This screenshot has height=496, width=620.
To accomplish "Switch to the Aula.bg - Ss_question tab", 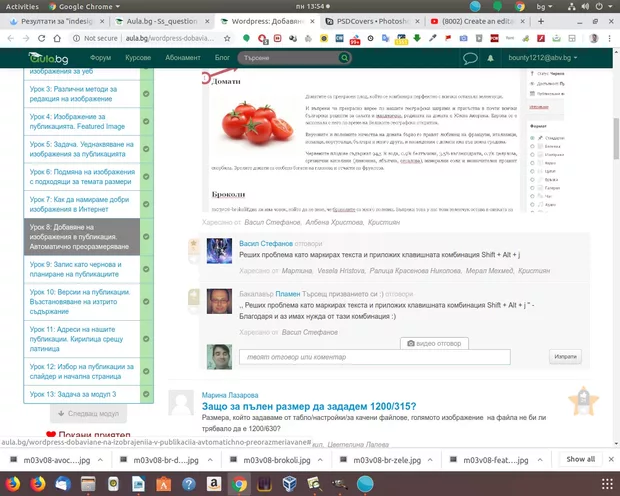I will tap(162, 21).
